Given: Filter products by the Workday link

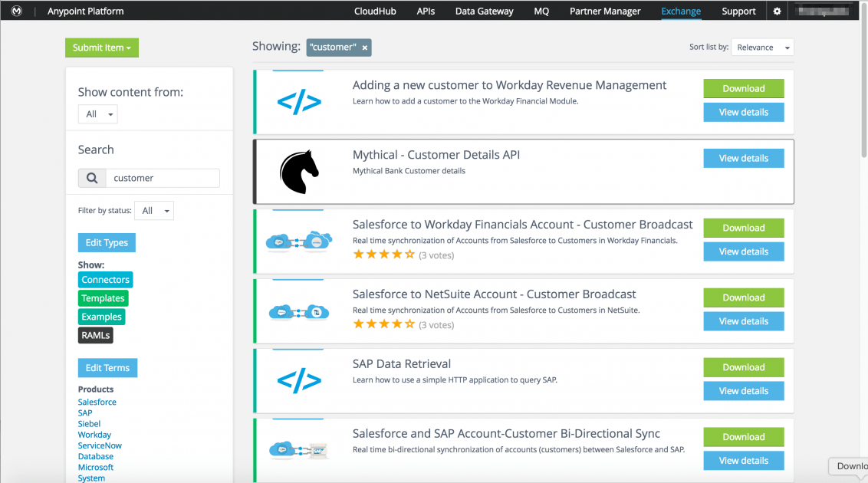Looking at the screenshot, I should [94, 434].
